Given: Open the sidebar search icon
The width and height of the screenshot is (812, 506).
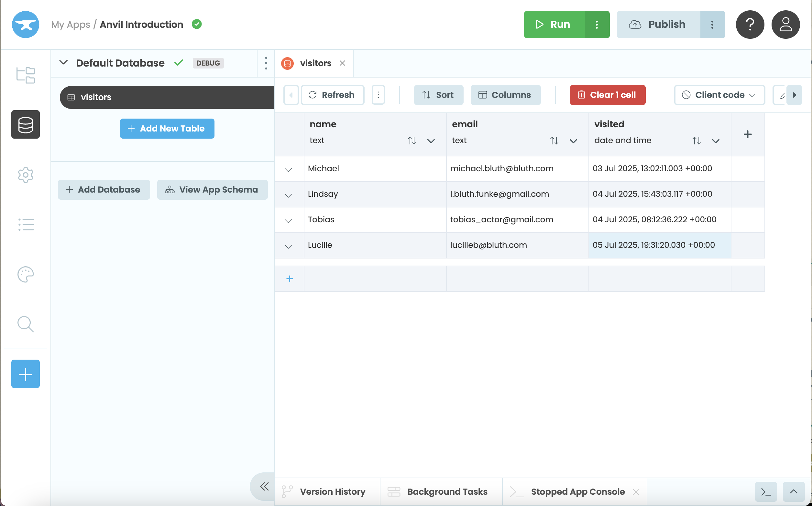Looking at the screenshot, I should pyautogui.click(x=26, y=324).
